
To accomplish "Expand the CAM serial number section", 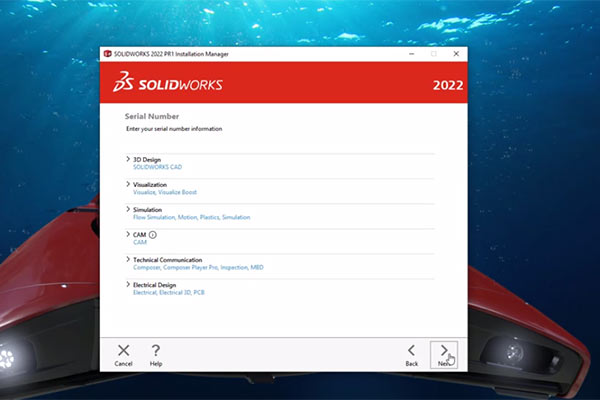I will point(128,234).
